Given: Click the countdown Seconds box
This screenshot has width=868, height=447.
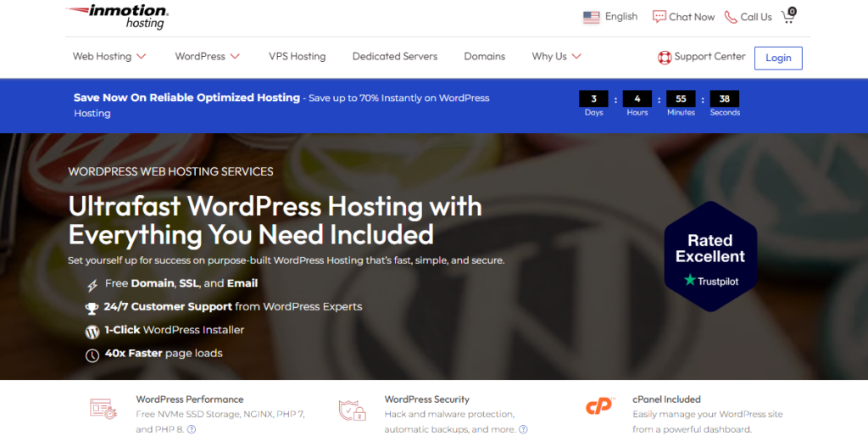Looking at the screenshot, I should pyautogui.click(x=725, y=98).
